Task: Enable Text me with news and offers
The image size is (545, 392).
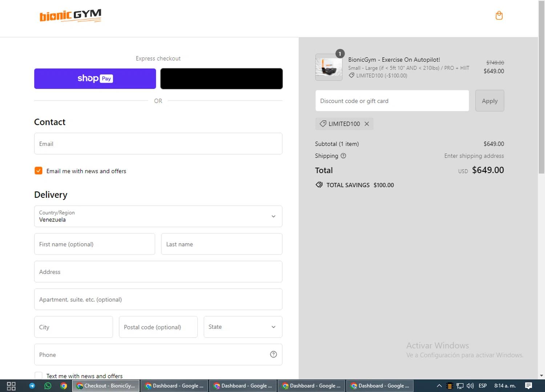Action: coord(39,376)
